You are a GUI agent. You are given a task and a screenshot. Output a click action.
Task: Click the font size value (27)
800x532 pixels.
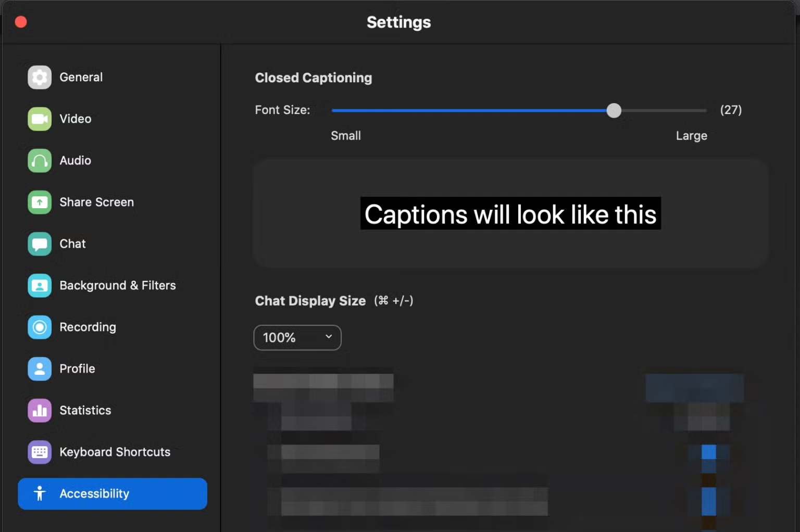(x=731, y=110)
